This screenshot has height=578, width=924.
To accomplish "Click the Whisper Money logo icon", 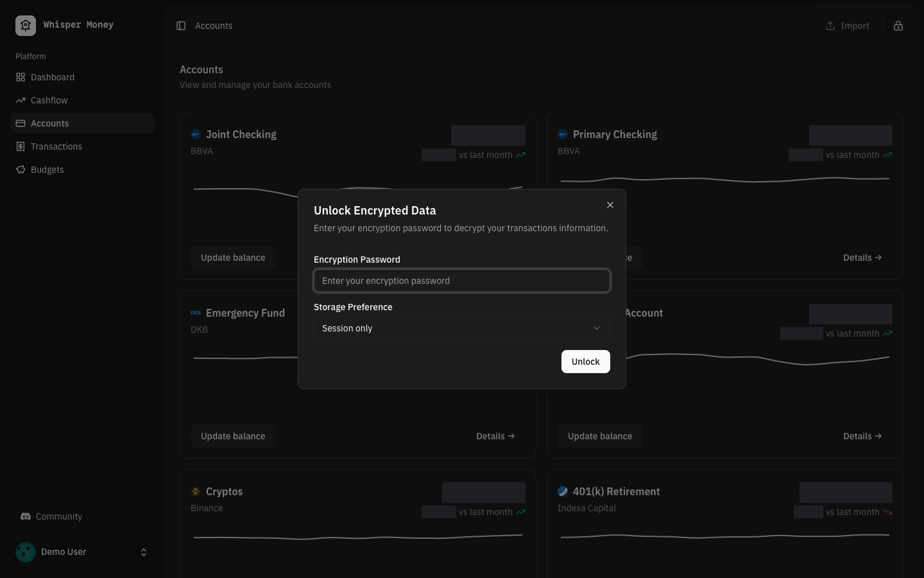I will [26, 25].
